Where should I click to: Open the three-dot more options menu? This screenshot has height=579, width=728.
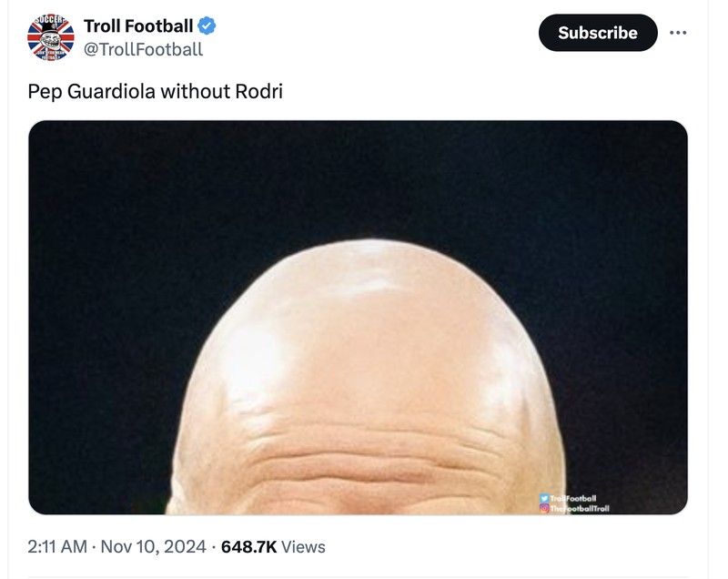click(x=677, y=33)
